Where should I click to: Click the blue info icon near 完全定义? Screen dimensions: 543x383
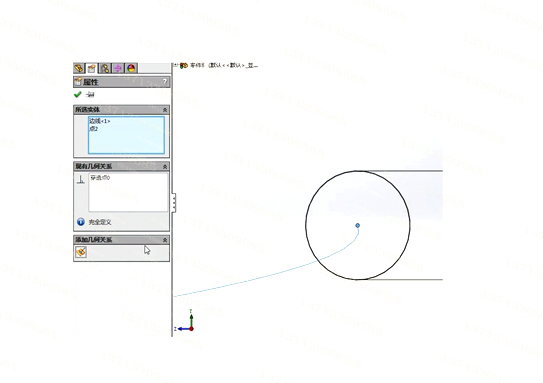(81, 222)
